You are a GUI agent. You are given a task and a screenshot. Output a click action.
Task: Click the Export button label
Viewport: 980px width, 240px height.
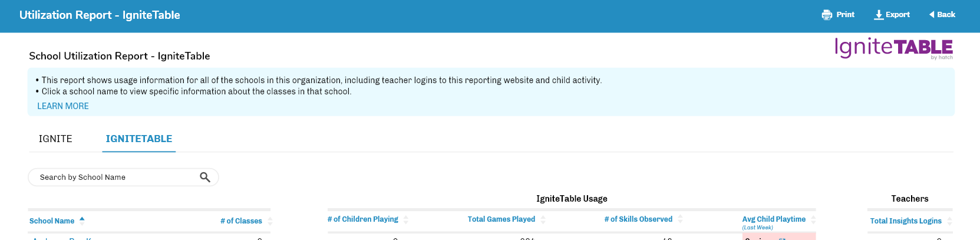(897, 15)
